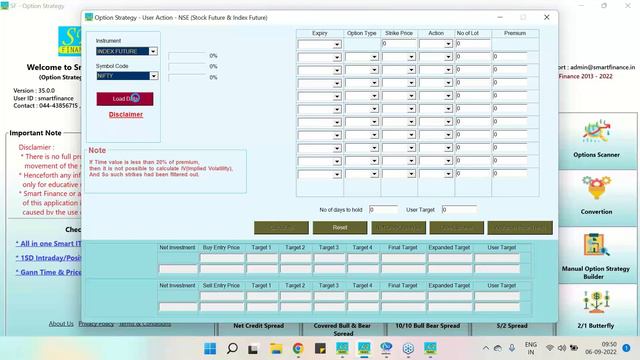Open Wi-Fi network status icon
This screenshot has width=640, height=360.
[550, 348]
